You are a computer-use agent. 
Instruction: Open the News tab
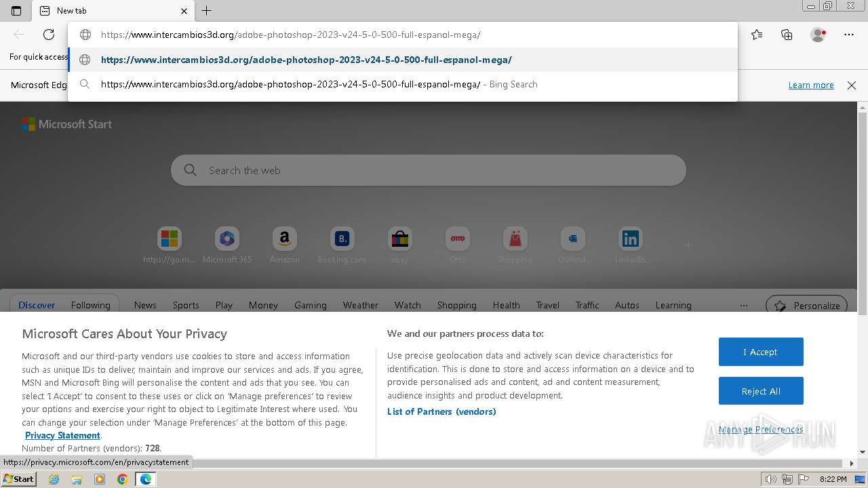145,305
